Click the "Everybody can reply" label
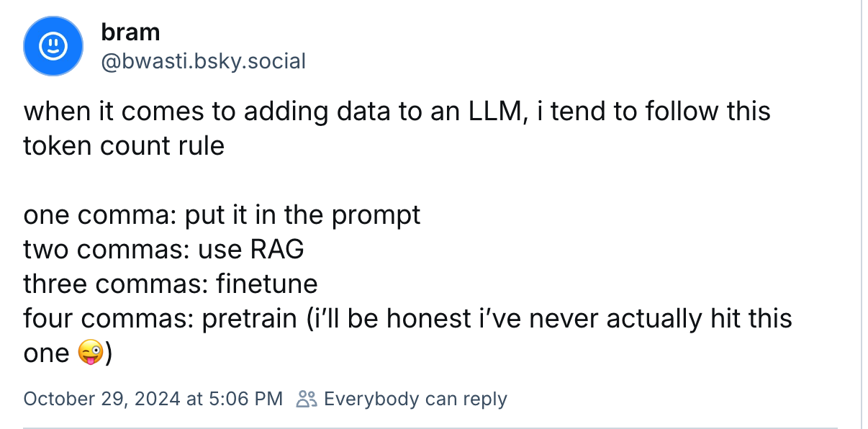 pos(415,399)
